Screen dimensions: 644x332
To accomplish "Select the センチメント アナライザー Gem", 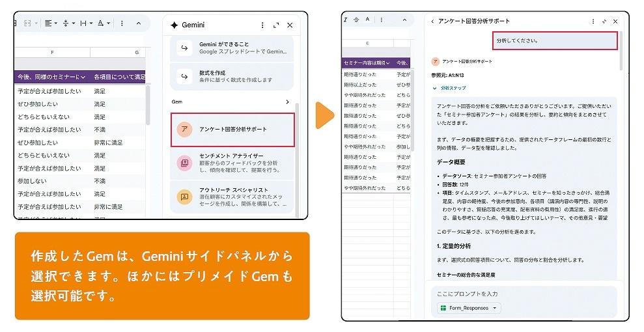I will tap(232, 163).
